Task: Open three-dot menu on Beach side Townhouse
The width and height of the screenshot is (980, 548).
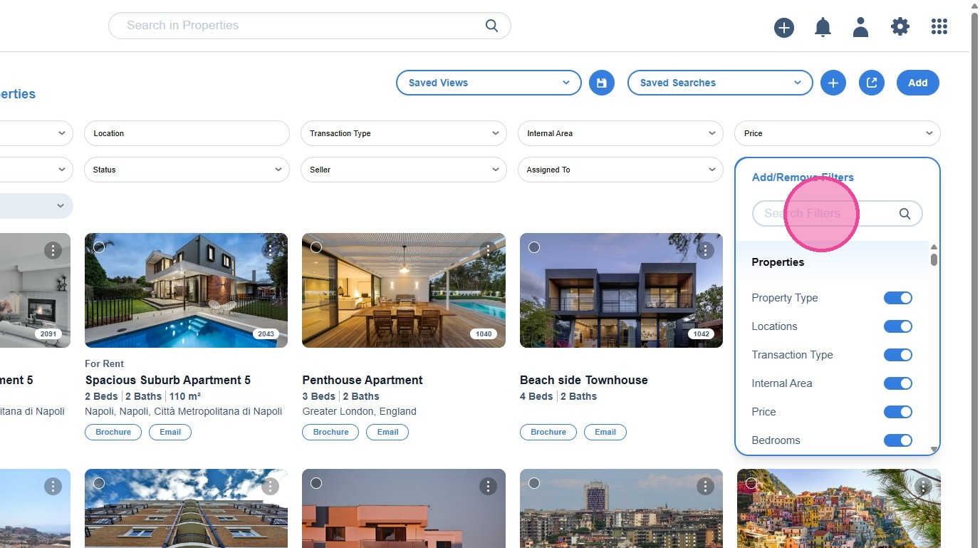Action: (705, 250)
